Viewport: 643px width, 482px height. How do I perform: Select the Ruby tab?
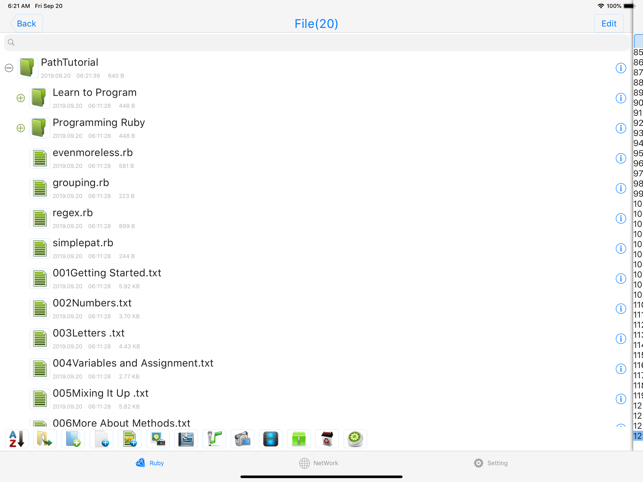149,463
